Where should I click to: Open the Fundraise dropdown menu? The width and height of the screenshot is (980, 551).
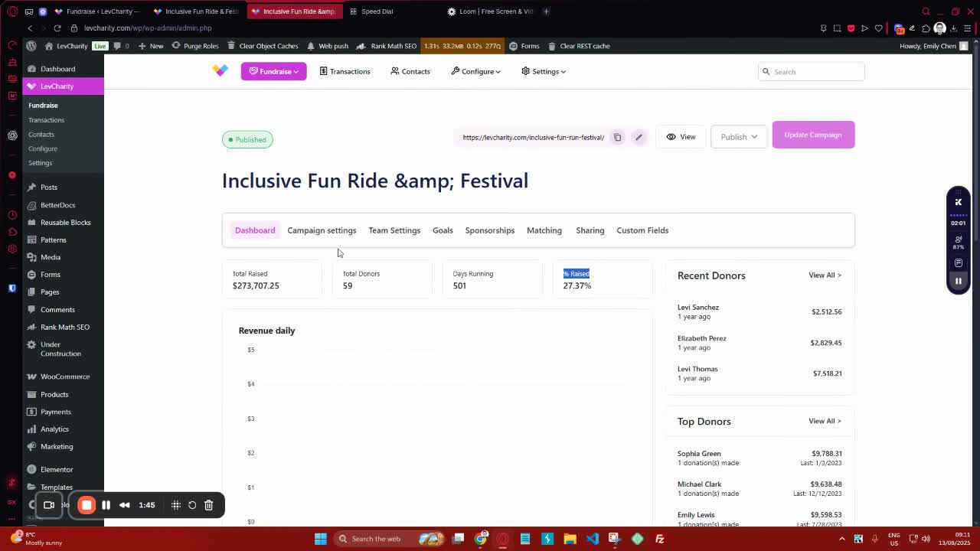click(273, 71)
